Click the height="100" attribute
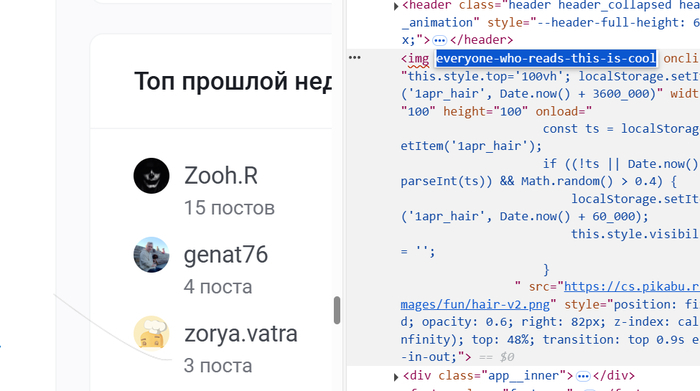 click(485, 111)
